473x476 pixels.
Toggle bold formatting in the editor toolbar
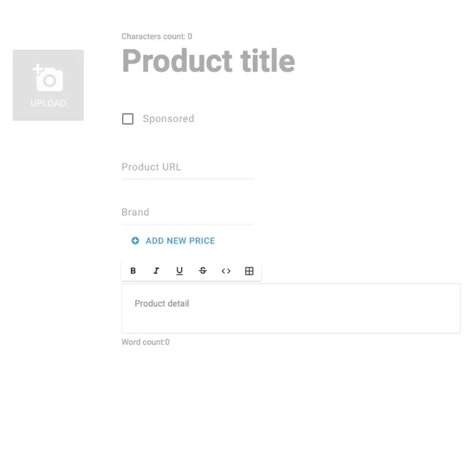click(133, 271)
